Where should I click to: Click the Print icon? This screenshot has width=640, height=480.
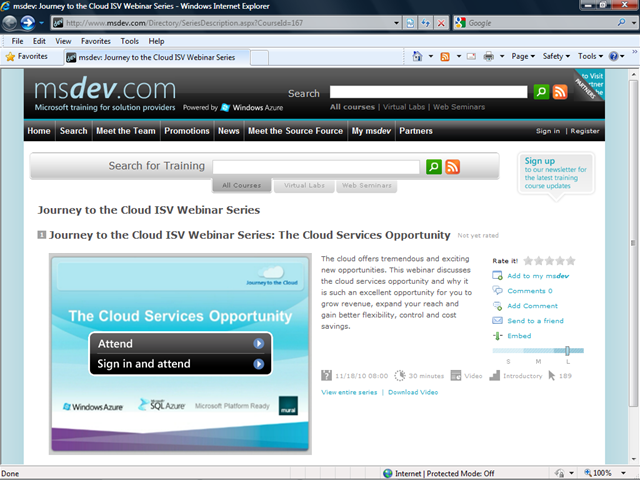click(x=489, y=56)
